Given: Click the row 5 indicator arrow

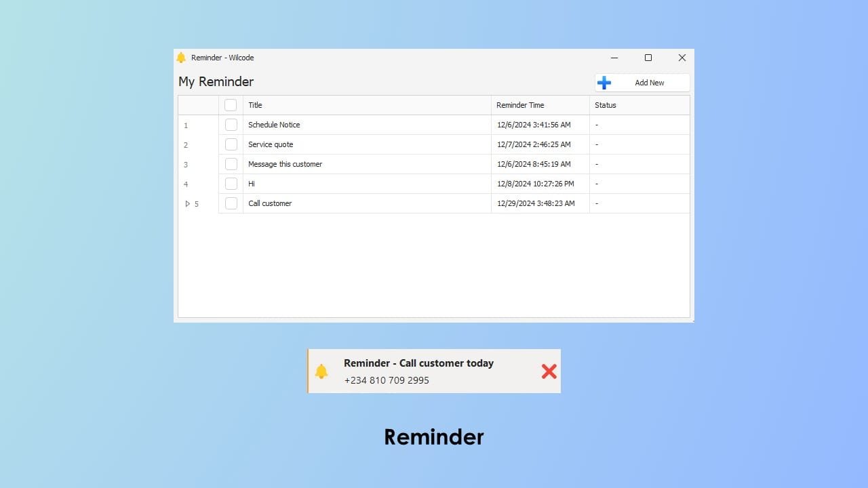Looking at the screenshot, I should (x=188, y=203).
